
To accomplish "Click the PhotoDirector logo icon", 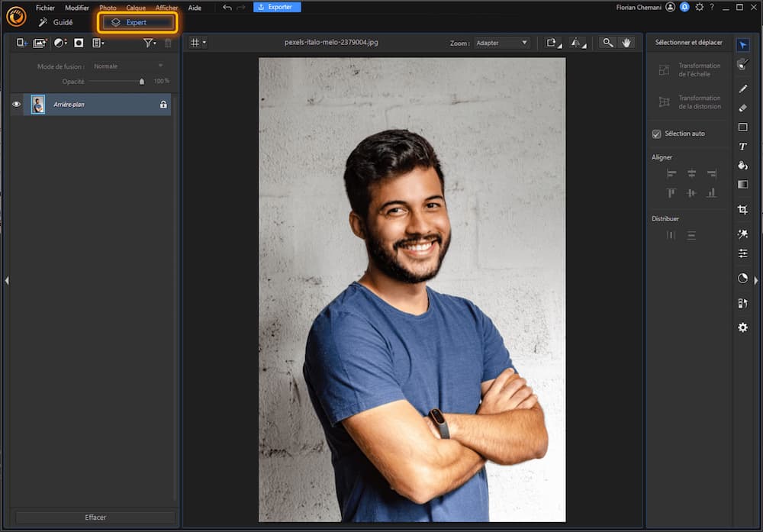I will point(17,16).
